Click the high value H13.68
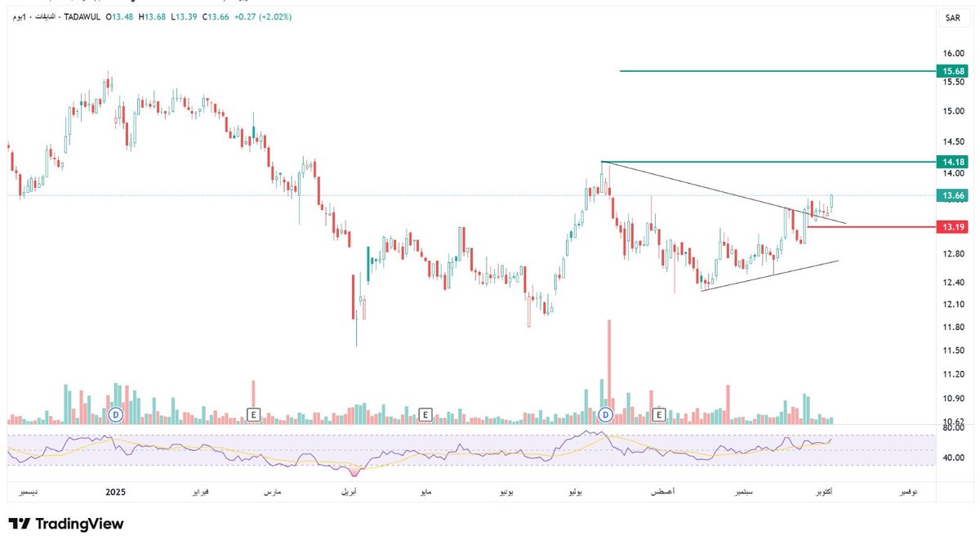 pos(153,17)
